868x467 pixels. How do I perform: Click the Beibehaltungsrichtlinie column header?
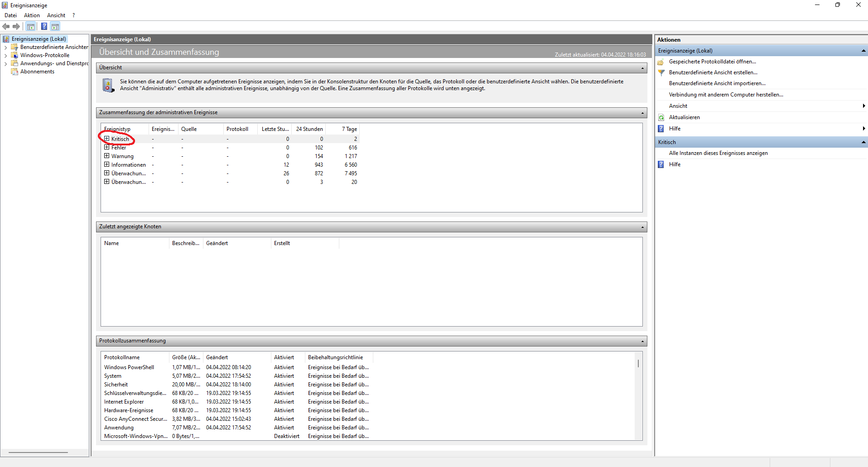(x=339, y=357)
